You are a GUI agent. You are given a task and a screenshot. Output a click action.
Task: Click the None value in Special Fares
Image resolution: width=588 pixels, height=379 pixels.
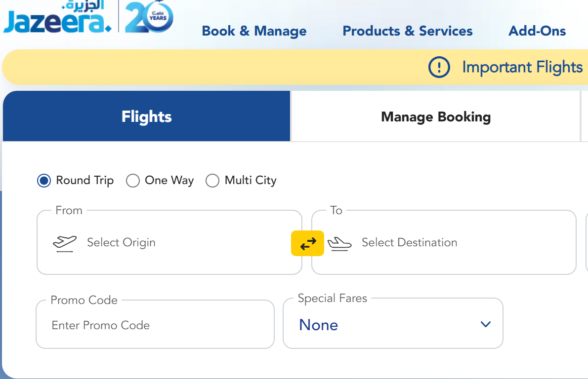point(319,325)
